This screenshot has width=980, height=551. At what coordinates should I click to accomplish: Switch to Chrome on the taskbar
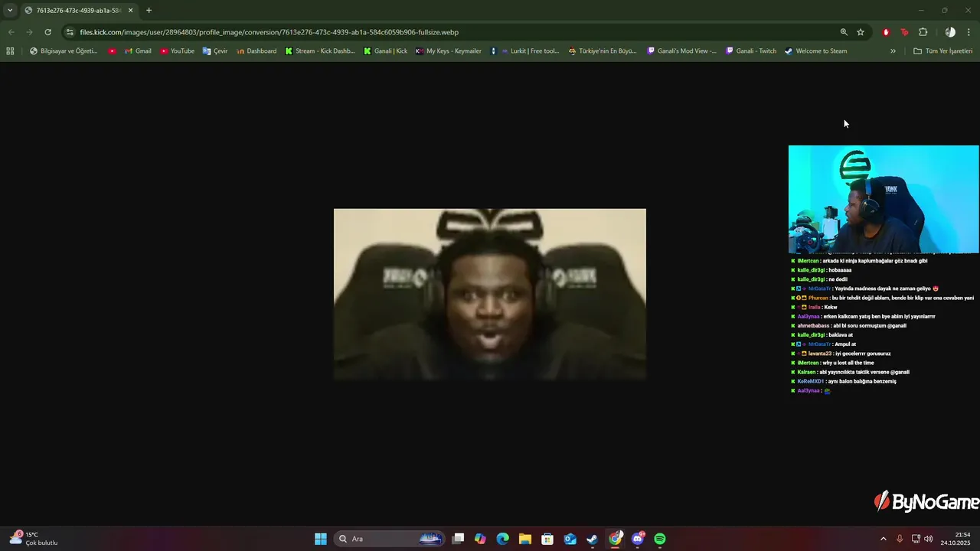(616, 539)
